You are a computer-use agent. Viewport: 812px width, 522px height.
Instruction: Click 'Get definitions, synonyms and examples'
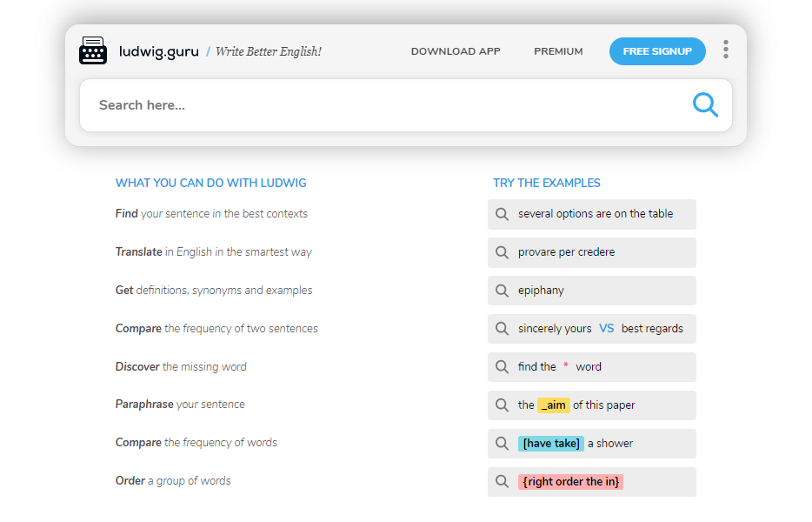[214, 291]
